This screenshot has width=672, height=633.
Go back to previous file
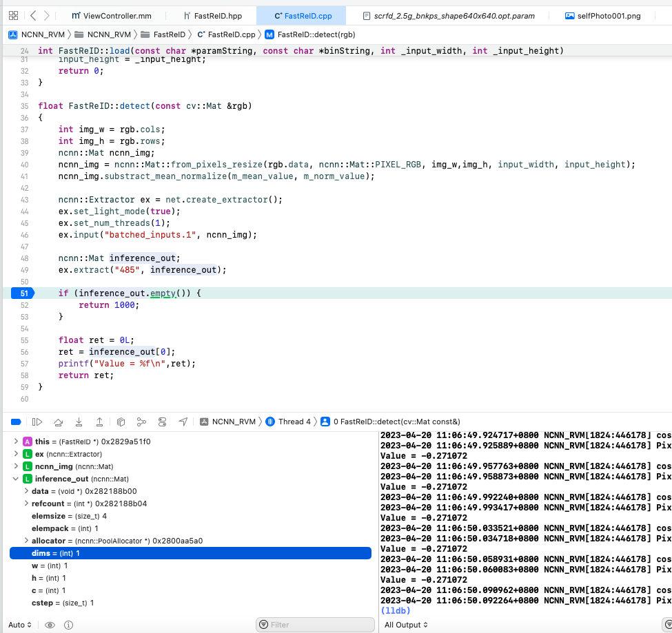point(33,16)
